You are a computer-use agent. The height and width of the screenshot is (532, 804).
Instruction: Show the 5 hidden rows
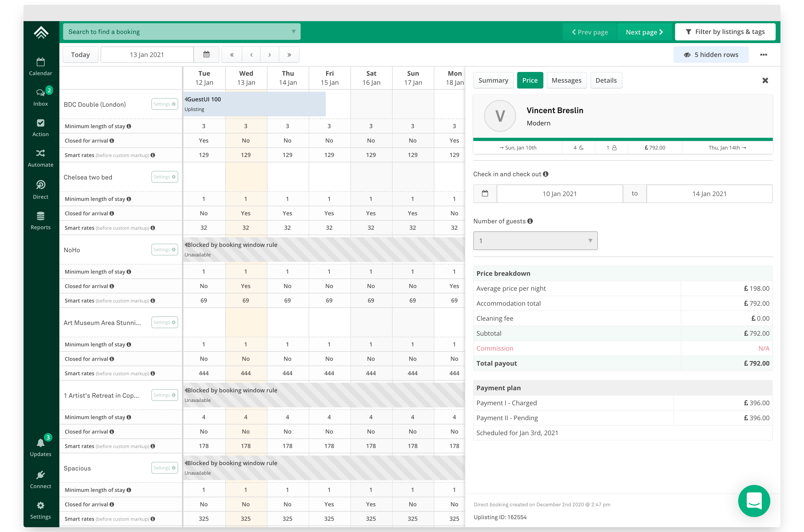pos(711,55)
